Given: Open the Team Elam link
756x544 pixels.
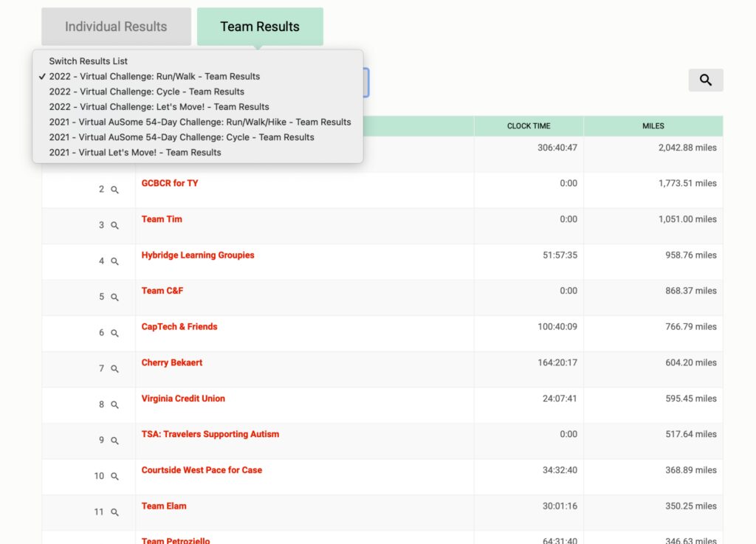Looking at the screenshot, I should pyautogui.click(x=164, y=506).
